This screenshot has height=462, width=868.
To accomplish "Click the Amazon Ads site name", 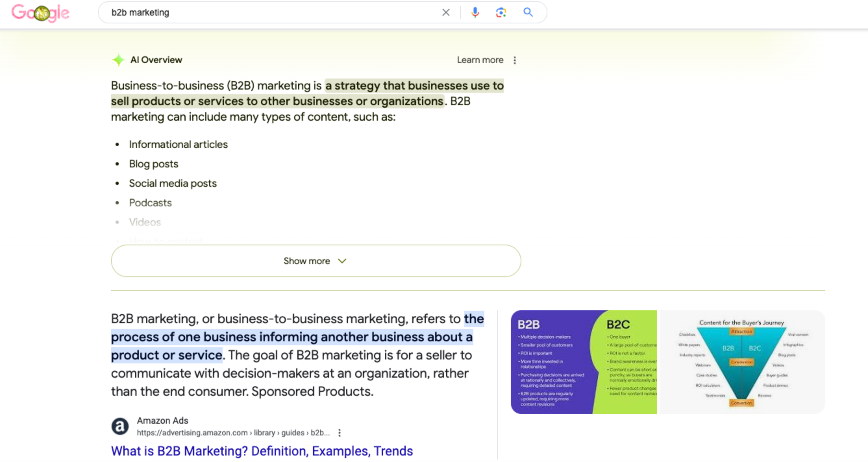I will (x=162, y=420).
